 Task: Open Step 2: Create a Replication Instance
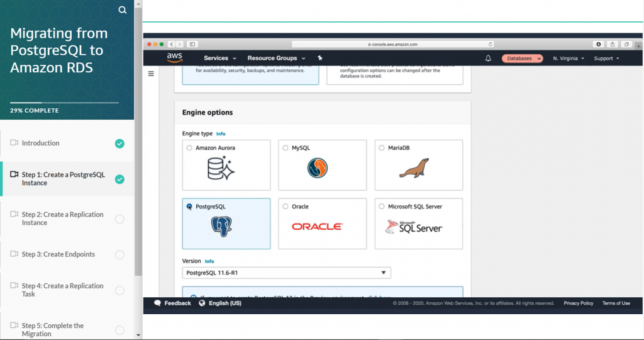click(x=63, y=218)
